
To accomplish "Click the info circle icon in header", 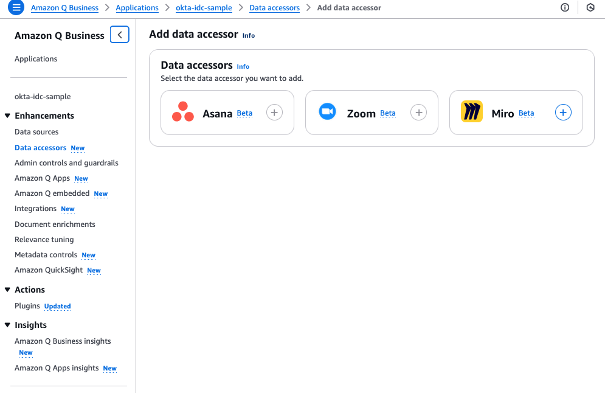I will point(565,7).
